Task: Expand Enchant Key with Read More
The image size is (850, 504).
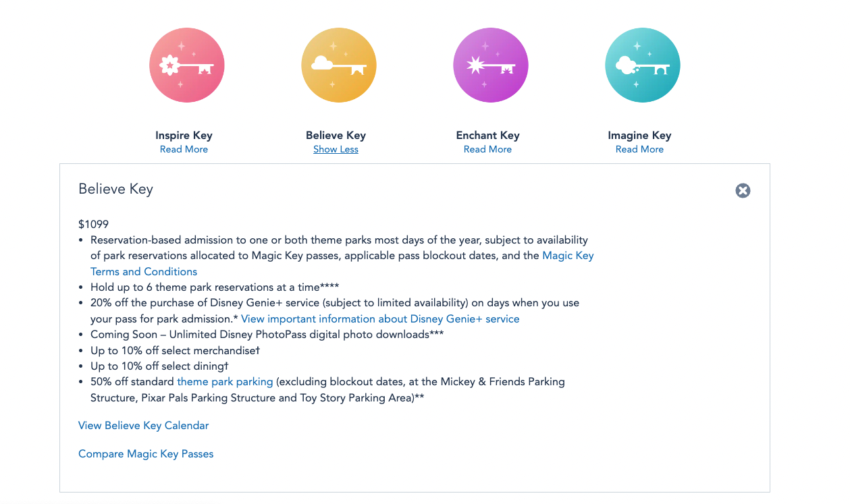Action: tap(487, 150)
